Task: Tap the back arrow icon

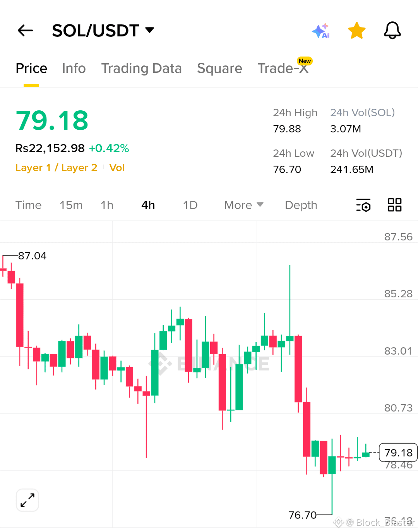Action: point(26,30)
